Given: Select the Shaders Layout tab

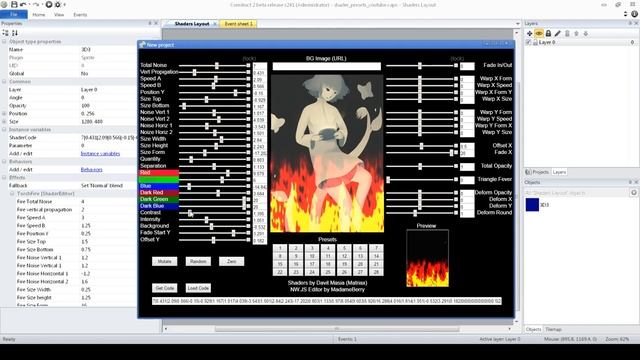Looking at the screenshot, I should coord(191,24).
